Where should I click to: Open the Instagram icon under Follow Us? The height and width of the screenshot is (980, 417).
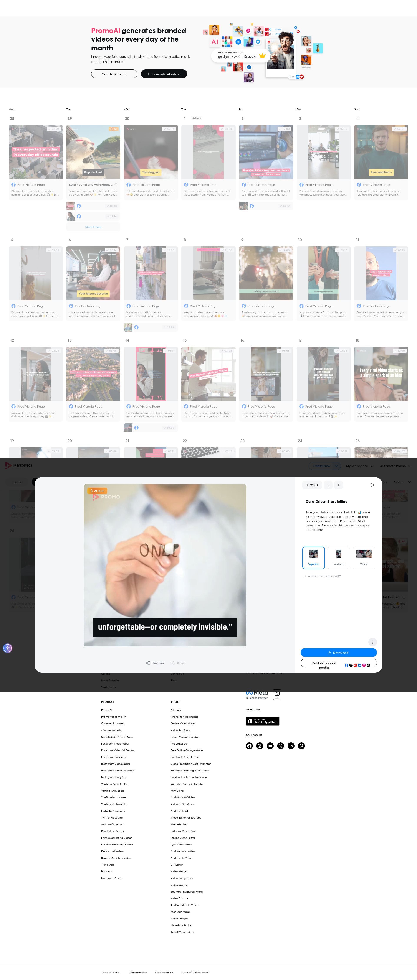260,746
